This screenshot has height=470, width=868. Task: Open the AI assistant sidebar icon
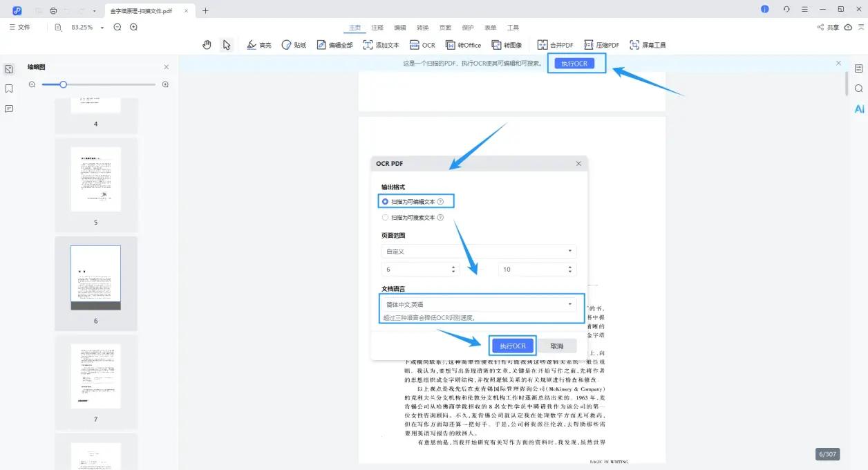[859, 109]
